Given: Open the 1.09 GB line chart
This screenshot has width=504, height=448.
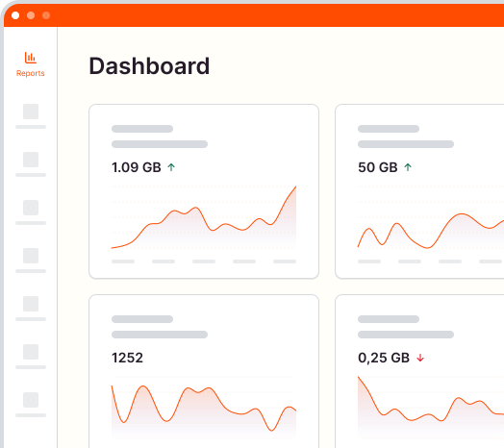Looking at the screenshot, I should click(x=204, y=217).
